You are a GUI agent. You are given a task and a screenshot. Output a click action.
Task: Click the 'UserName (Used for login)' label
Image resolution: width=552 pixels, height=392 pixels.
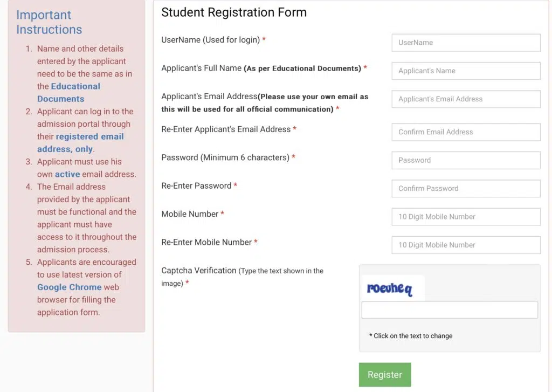pos(210,40)
